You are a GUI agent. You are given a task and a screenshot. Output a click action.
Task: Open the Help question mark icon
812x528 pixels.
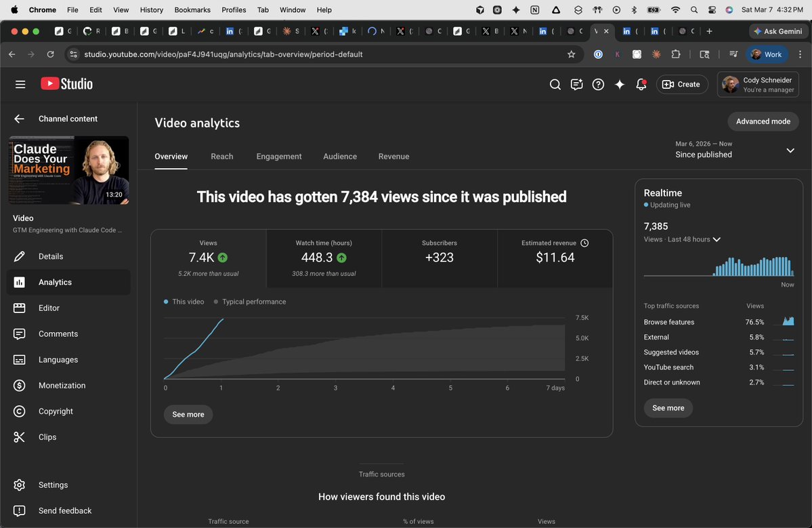pyautogui.click(x=598, y=85)
